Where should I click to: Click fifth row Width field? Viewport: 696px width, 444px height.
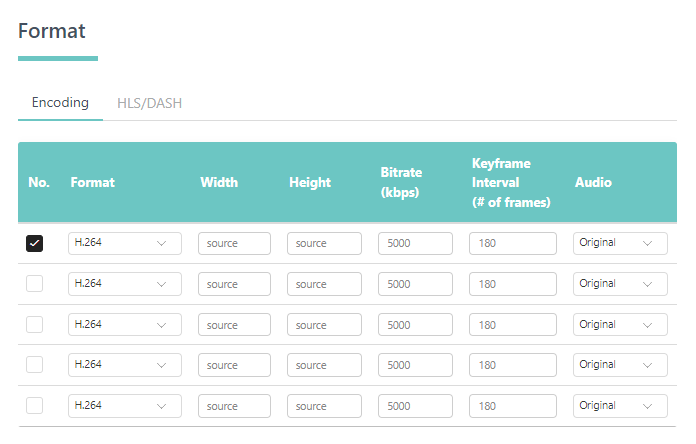point(234,406)
